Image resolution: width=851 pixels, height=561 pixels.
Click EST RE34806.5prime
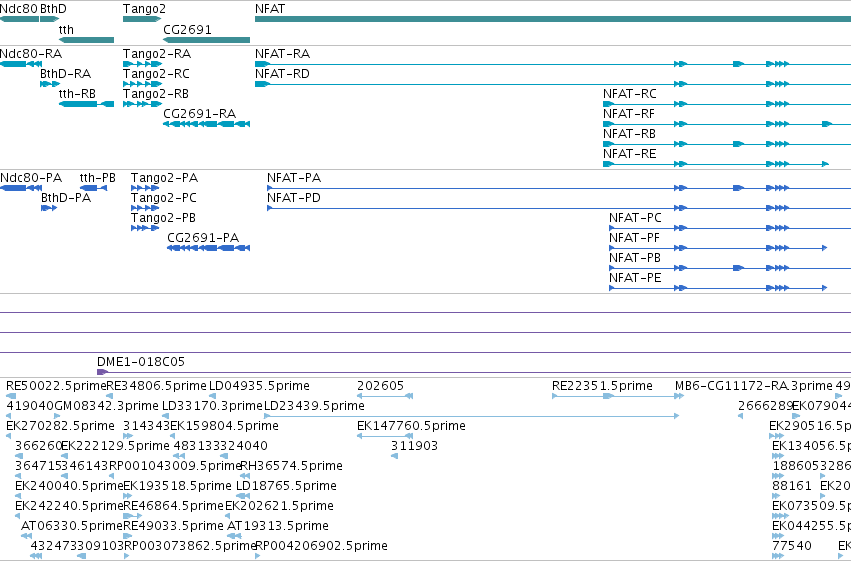(x=157, y=386)
